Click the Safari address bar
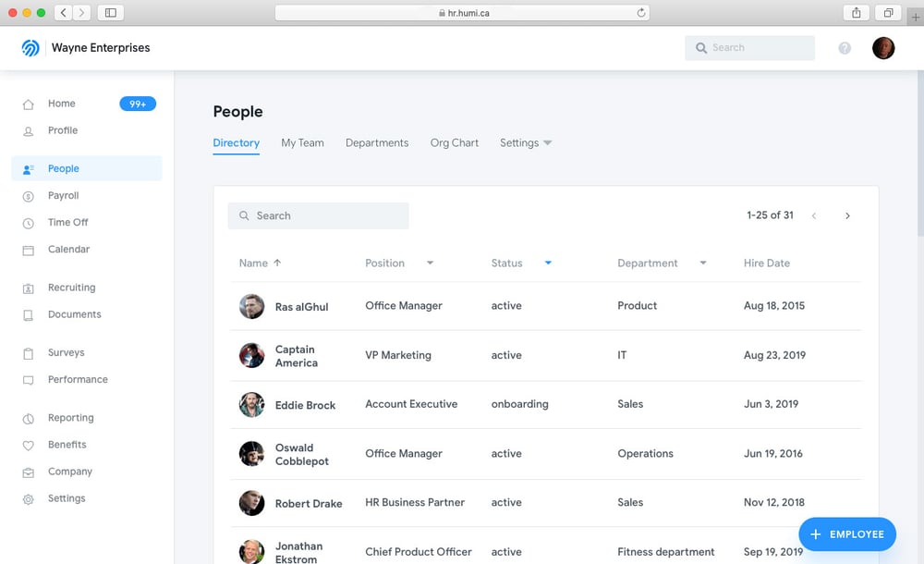This screenshot has width=924, height=564. tap(462, 12)
